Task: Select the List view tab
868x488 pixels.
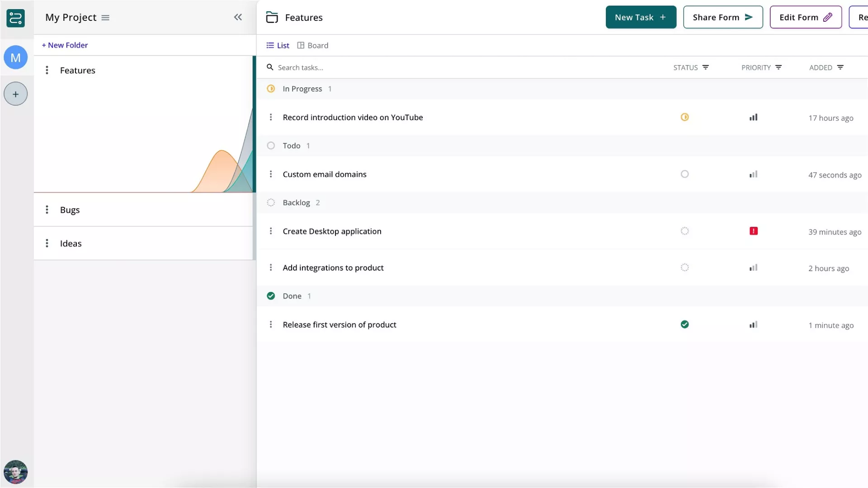Action: (x=278, y=45)
